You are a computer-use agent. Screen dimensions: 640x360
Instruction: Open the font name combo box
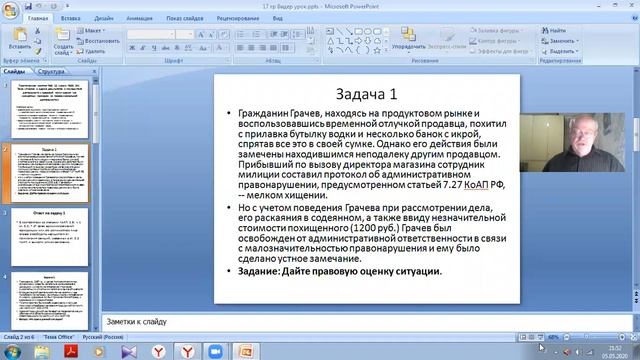coord(151,35)
